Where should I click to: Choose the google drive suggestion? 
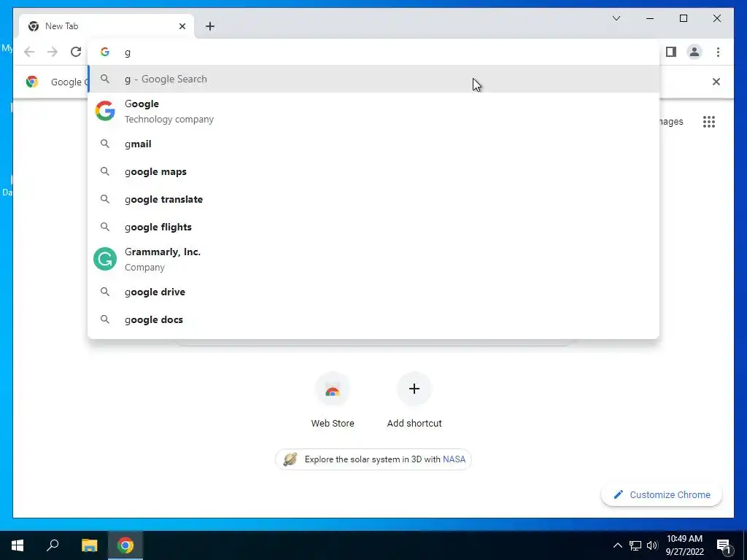pyautogui.click(x=374, y=292)
